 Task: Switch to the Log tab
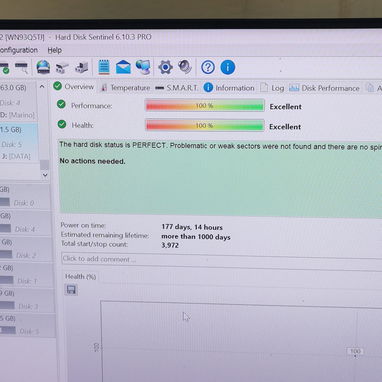(x=272, y=88)
